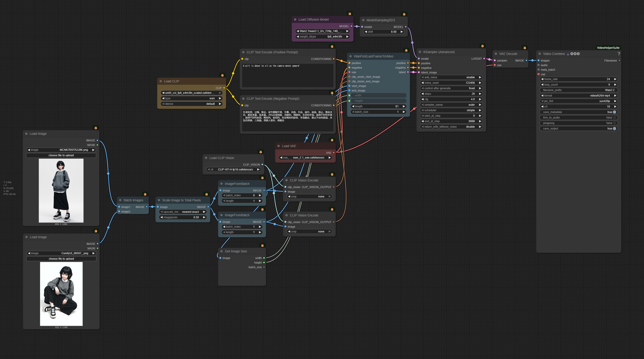Click the fox badge icon above Load Diffusion Model

(x=350, y=14)
